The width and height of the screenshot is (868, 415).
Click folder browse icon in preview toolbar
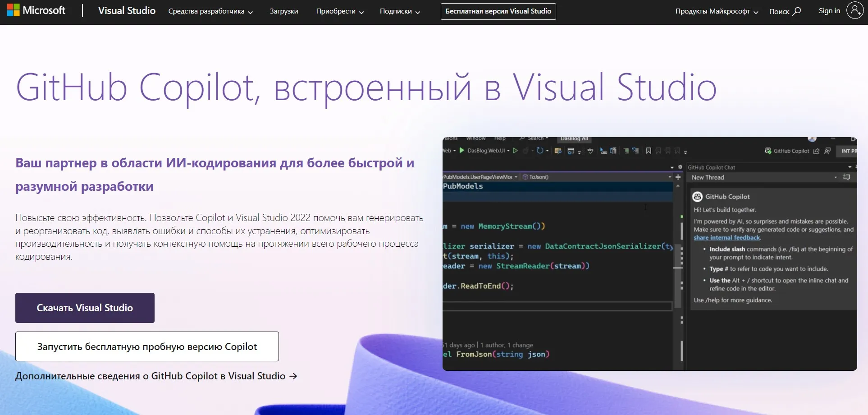coord(558,151)
